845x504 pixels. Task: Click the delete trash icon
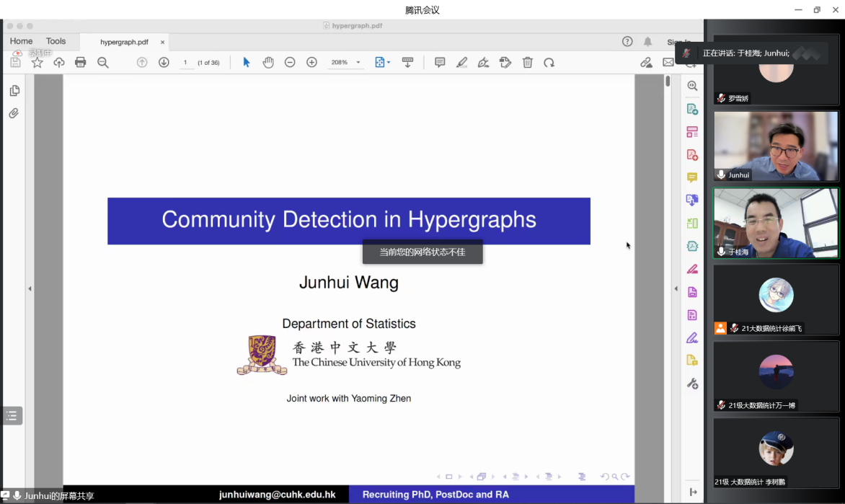pos(528,63)
